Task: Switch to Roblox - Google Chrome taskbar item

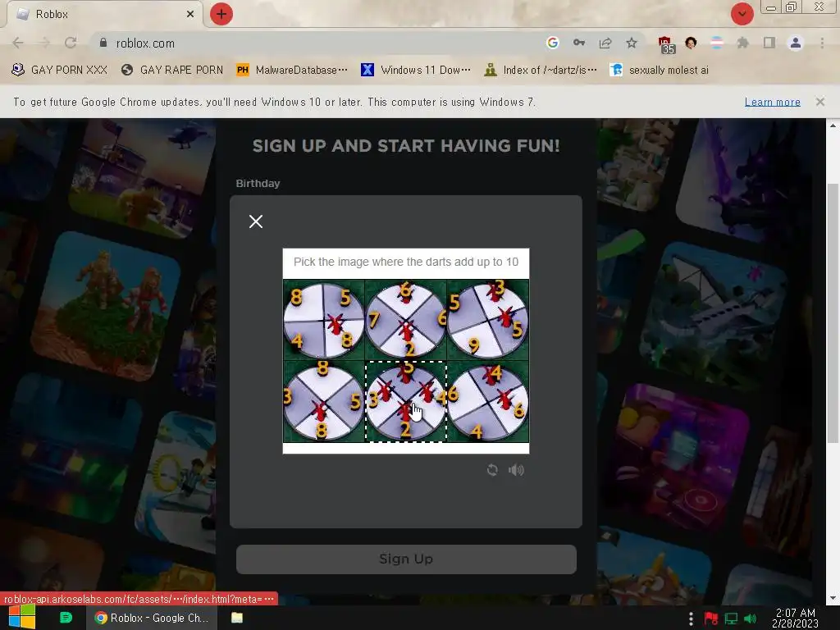Action: pos(152,618)
